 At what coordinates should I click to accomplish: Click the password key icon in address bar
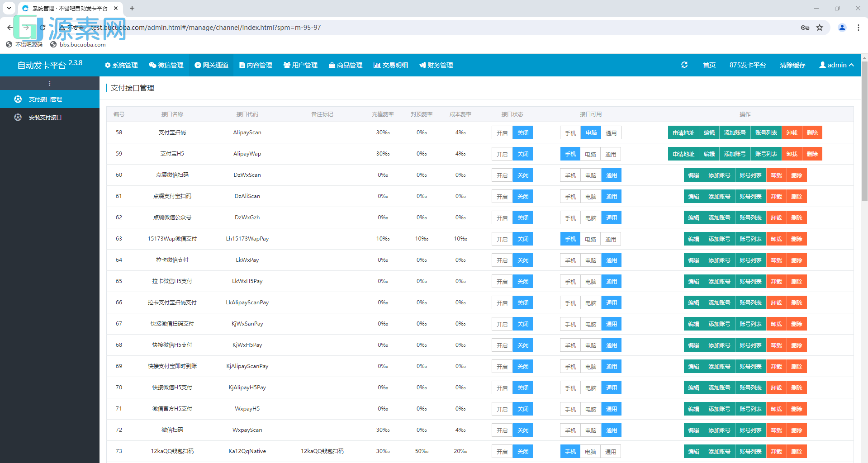[805, 28]
